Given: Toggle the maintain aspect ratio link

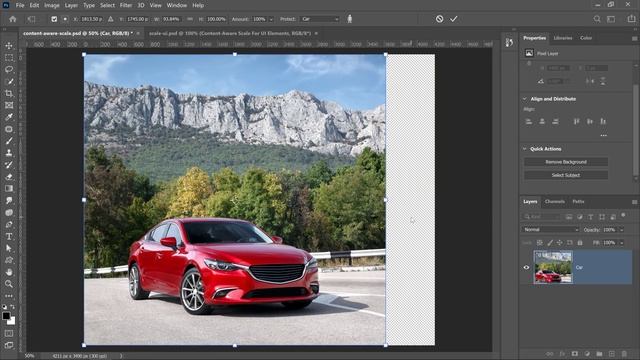Looking at the screenshot, I should [189, 19].
